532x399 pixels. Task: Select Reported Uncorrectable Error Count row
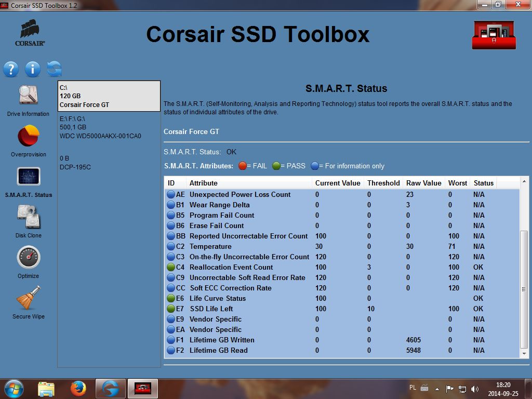(342, 236)
